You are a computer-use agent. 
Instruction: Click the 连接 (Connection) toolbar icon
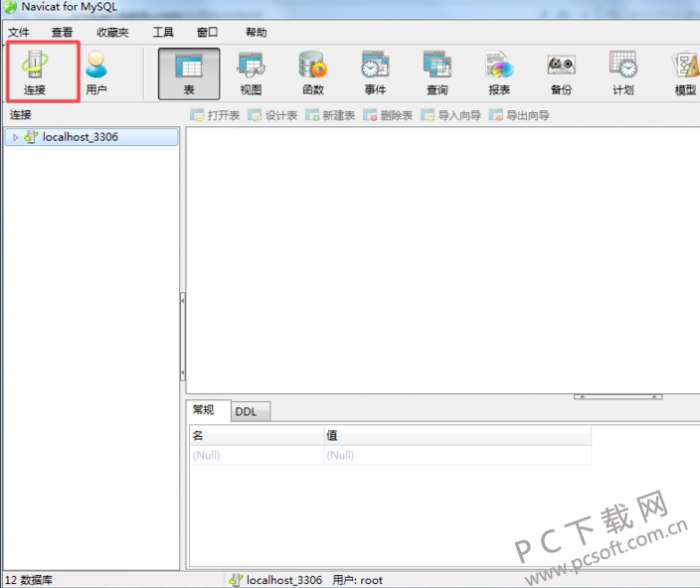pos(35,72)
